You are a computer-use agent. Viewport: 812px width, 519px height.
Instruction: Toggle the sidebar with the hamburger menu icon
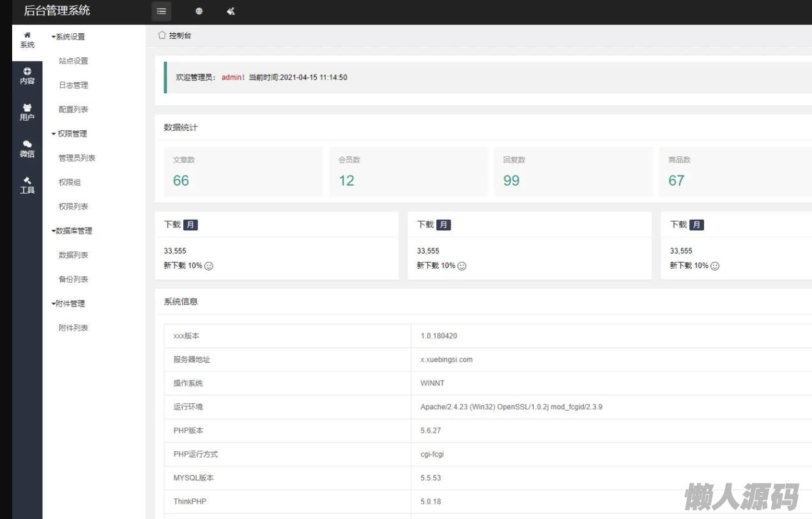pos(162,11)
